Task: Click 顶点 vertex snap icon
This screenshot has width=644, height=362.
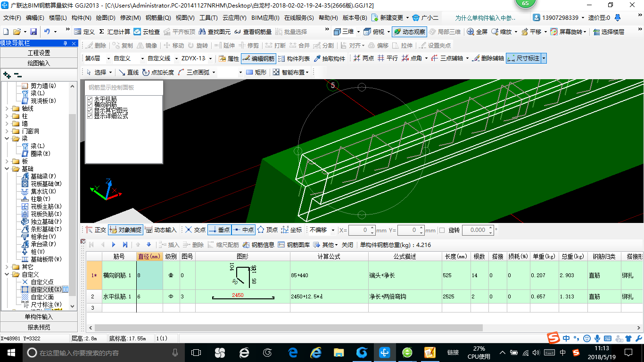Action: 267,230
